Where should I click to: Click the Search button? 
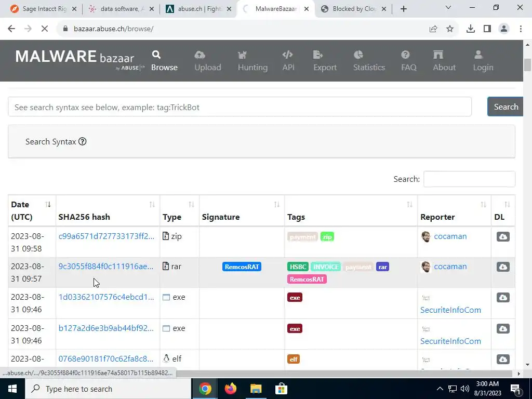(x=506, y=107)
